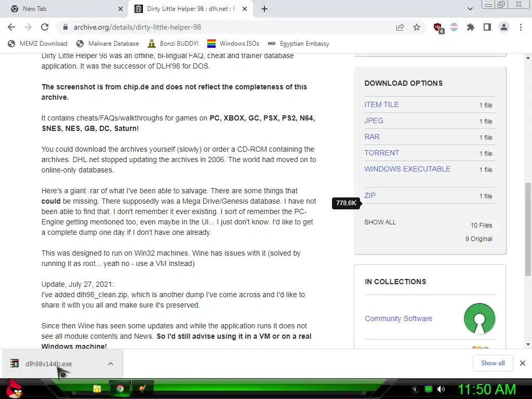
Task: Click the scrollbar up arrow
Action: pos(528,58)
